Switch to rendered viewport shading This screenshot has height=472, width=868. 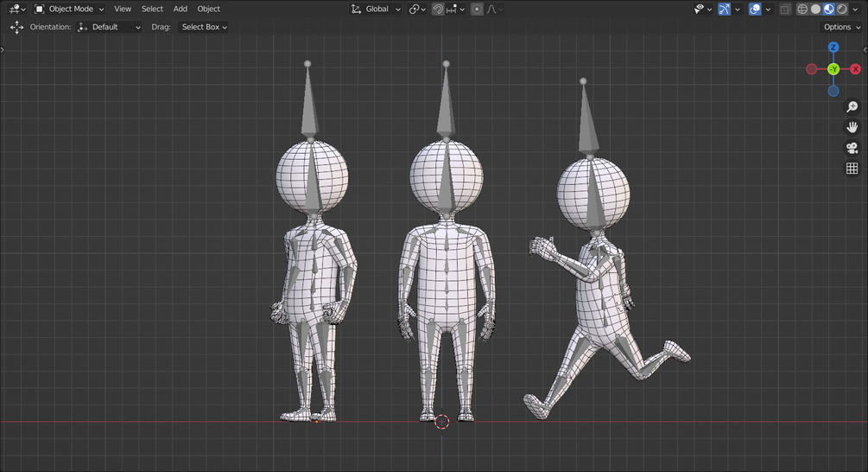[841, 10]
